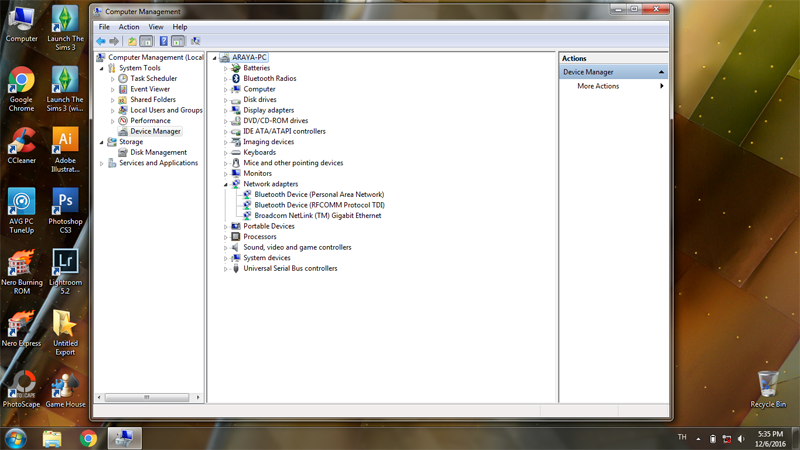Select Event Viewer in the tree
The height and width of the screenshot is (450, 800).
tap(150, 89)
